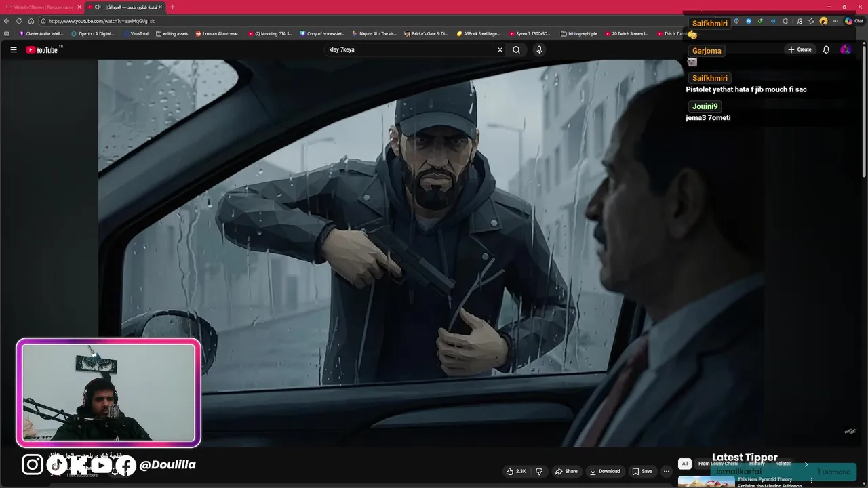Open YouTube notifications bell
868x488 pixels.
(x=826, y=49)
